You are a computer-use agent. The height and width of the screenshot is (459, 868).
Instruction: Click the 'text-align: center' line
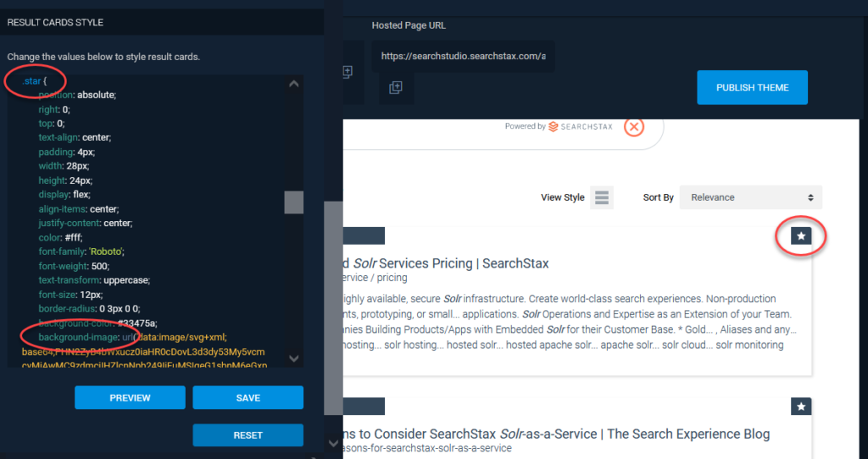click(x=75, y=137)
